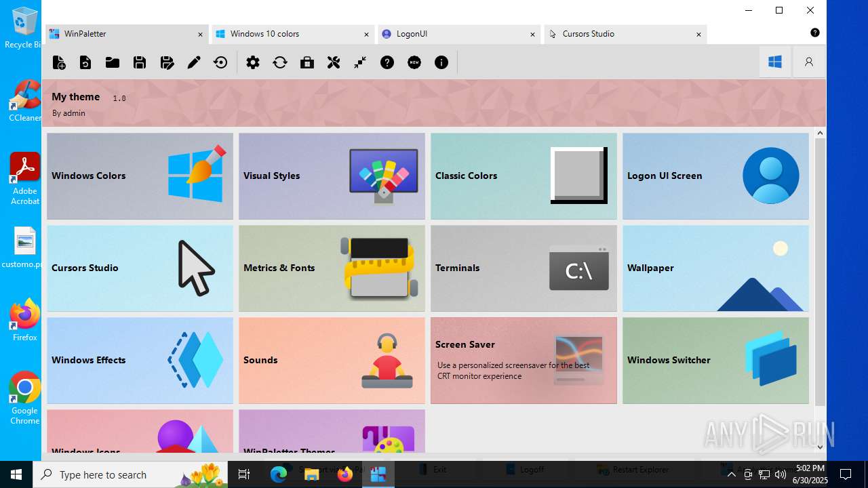Open the About info icon

(441, 62)
